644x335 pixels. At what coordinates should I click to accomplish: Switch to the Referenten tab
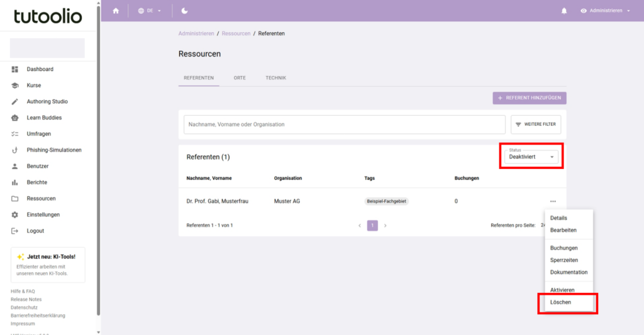(199, 77)
